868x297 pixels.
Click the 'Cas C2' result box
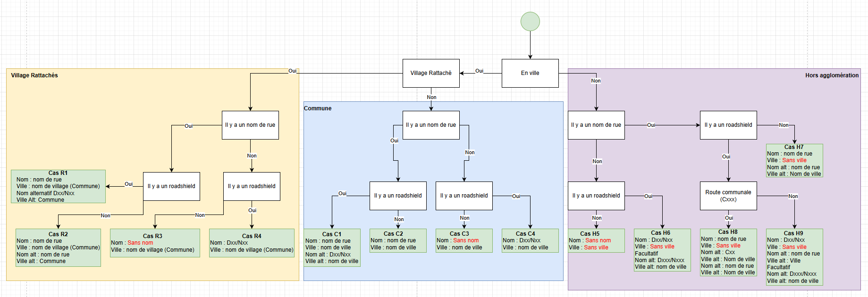pyautogui.click(x=398, y=241)
